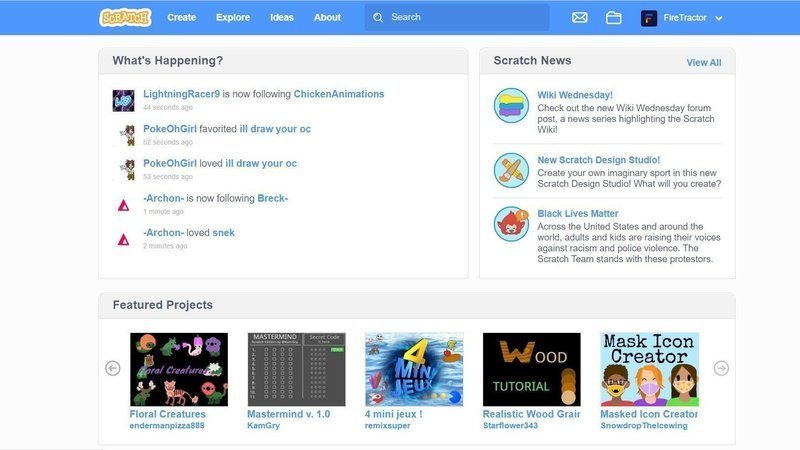This screenshot has height=450, width=800.
Task: Click into the Search field
Action: coord(457,17)
